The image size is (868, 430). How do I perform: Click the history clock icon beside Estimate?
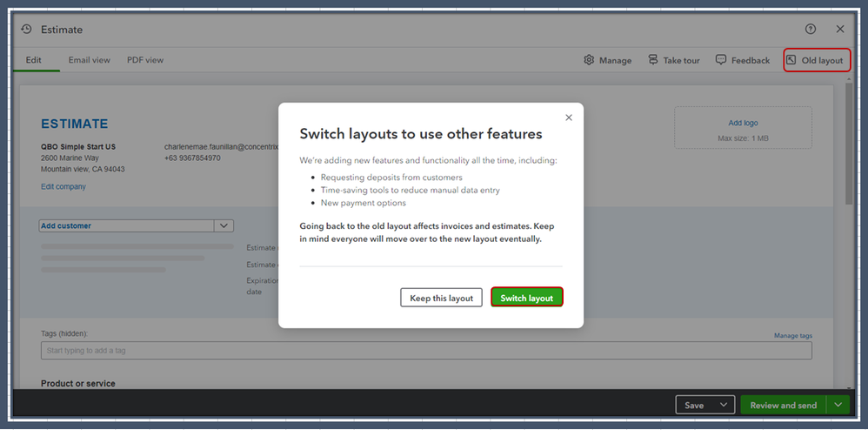pyautogui.click(x=26, y=30)
